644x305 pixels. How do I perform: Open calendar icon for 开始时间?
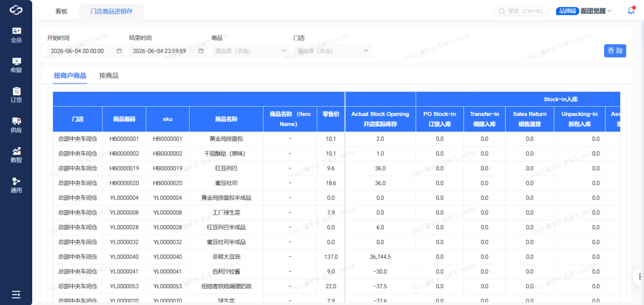tap(119, 51)
